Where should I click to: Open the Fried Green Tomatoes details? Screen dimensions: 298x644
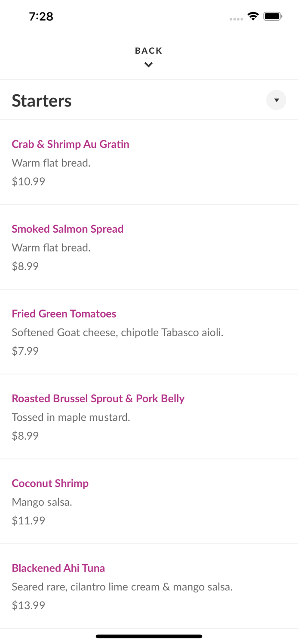pos(64,314)
